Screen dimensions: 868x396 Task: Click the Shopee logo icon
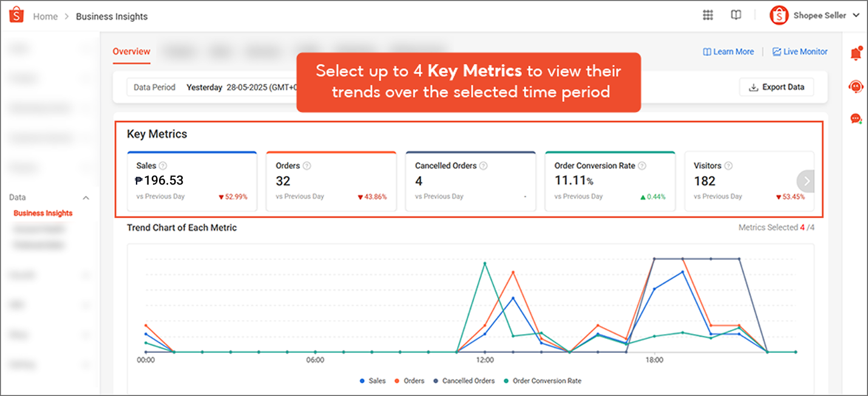pos(16,16)
